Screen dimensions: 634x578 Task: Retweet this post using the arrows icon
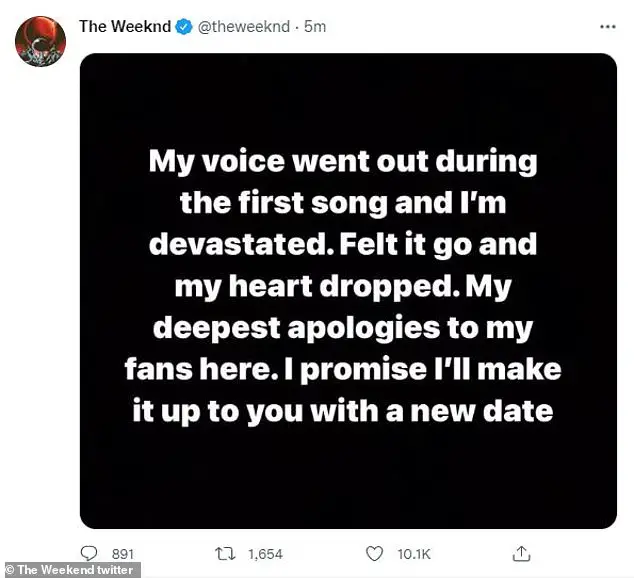coord(225,553)
